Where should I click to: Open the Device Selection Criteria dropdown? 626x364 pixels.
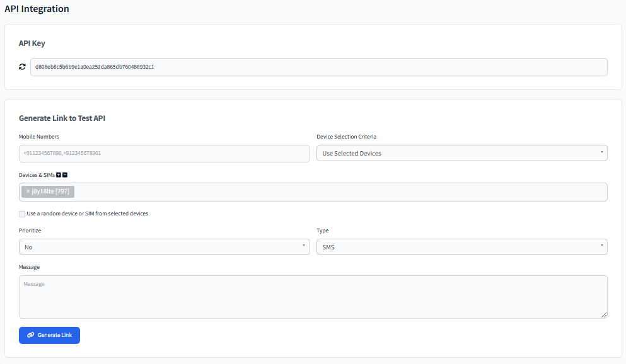pos(461,152)
